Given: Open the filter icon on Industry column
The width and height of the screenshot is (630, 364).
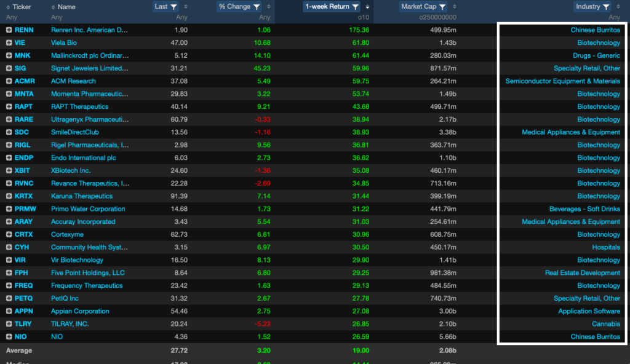Looking at the screenshot, I should point(606,7).
